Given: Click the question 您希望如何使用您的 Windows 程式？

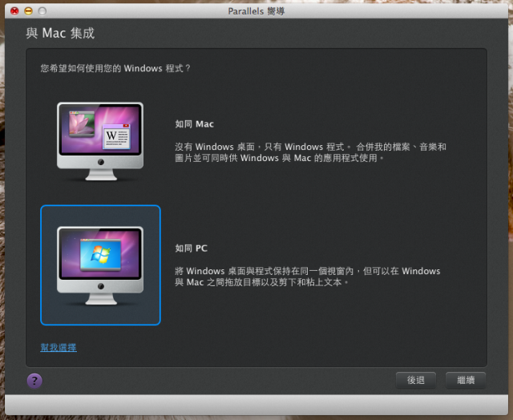Looking at the screenshot, I should 115,68.
